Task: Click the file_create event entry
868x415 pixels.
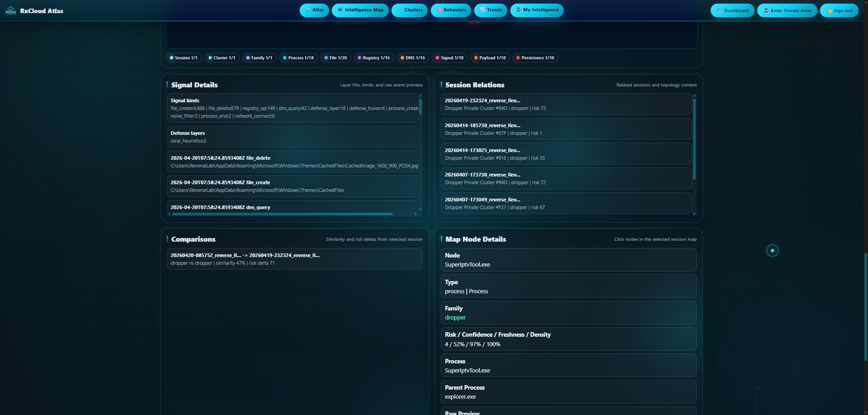Action: coord(293,186)
